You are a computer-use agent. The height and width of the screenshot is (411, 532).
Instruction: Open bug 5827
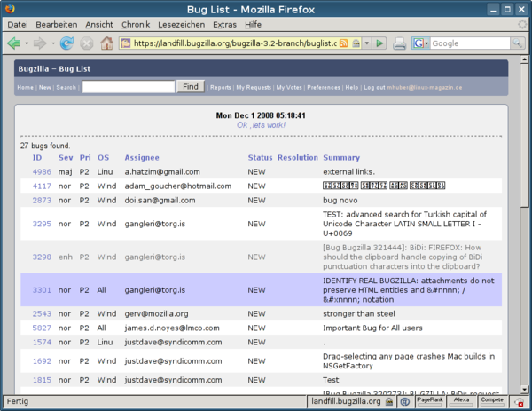pos(42,328)
